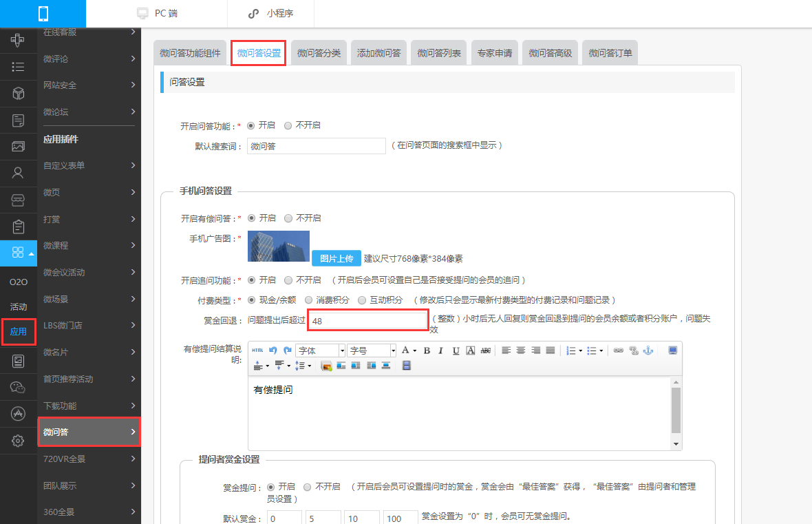Open the 微问答订单 tab

[x=610, y=53]
